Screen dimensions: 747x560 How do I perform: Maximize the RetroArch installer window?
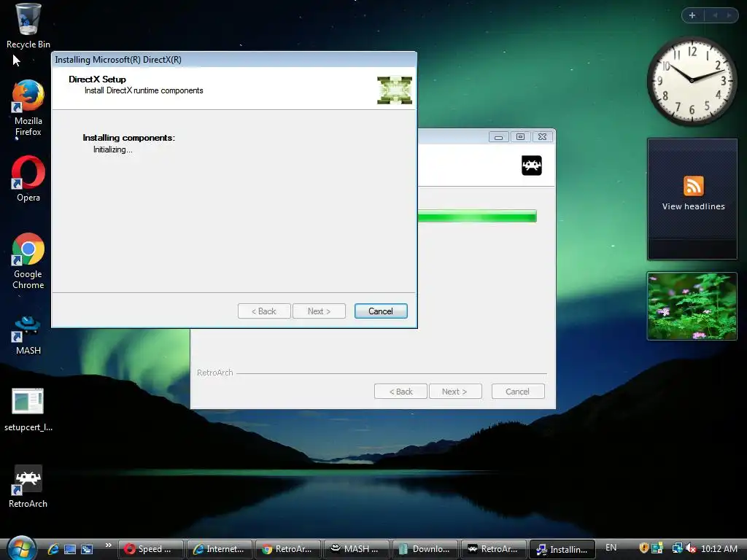point(520,137)
